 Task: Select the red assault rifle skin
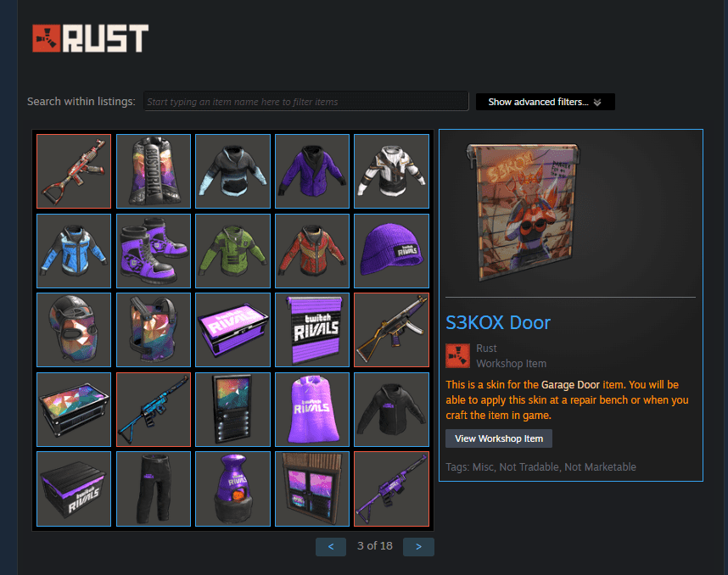pos(74,171)
